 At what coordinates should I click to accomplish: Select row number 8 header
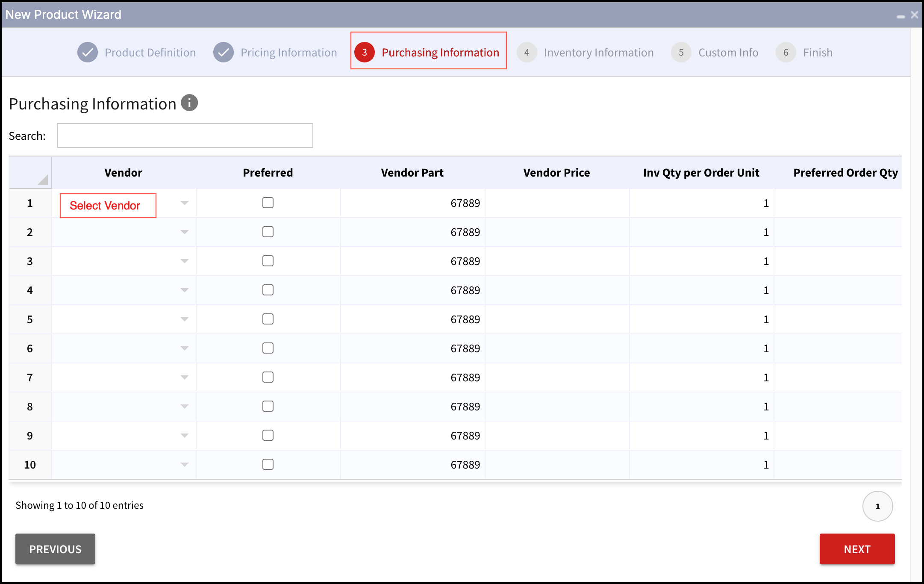(x=30, y=407)
